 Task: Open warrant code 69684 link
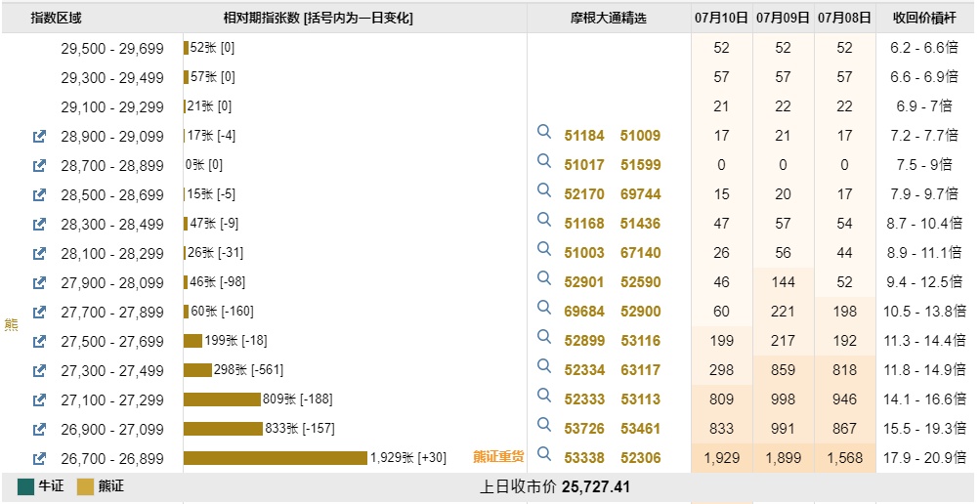click(584, 312)
